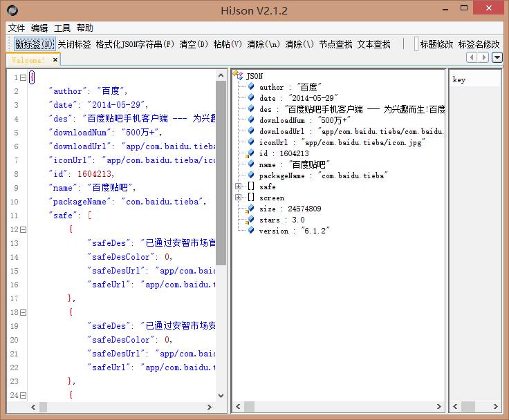Click the size node icon in tree

(250, 209)
